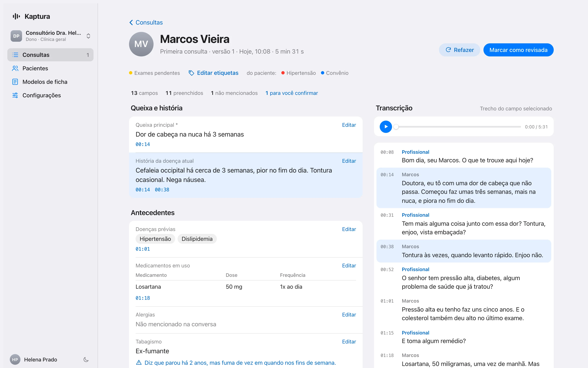Open 1 para você confirmar link
Screen dimensions: 588x368
pos(292,93)
